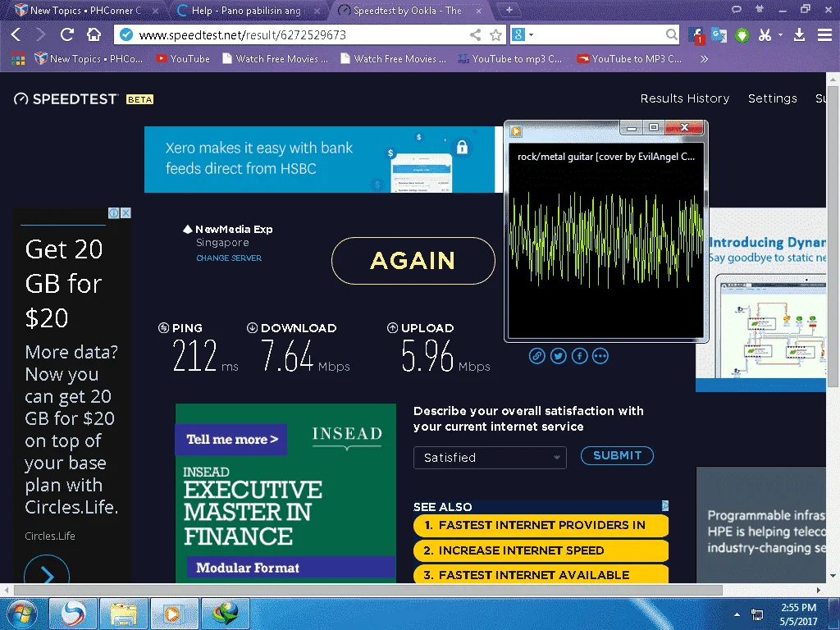Open the Facebook notification extension icon
This screenshot has width=840, height=630.
tap(696, 35)
